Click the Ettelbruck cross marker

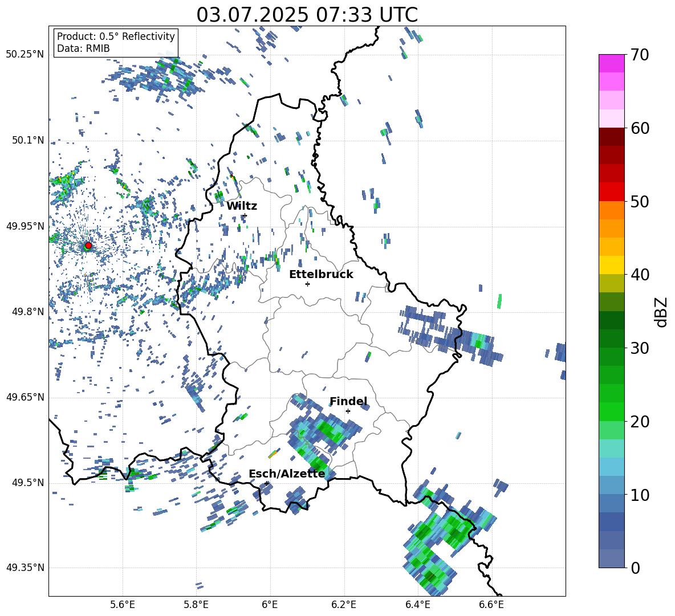[307, 284]
